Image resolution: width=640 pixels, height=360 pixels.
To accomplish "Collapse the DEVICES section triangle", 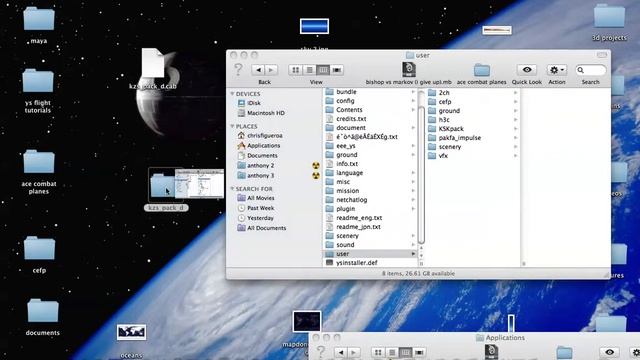I will 232,94.
